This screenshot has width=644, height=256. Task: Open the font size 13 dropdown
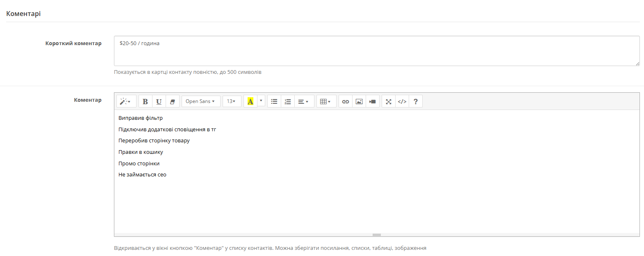click(x=232, y=101)
